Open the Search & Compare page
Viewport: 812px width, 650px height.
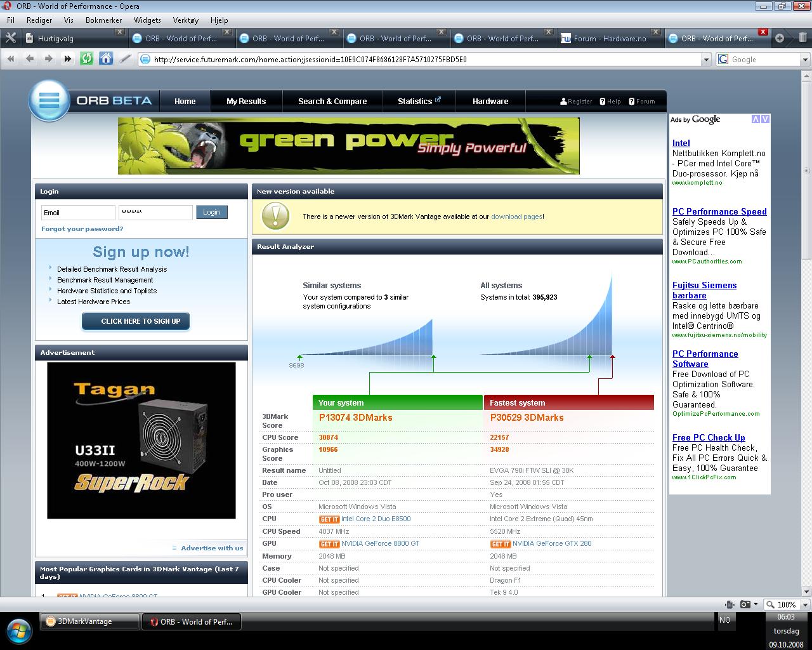click(x=332, y=101)
